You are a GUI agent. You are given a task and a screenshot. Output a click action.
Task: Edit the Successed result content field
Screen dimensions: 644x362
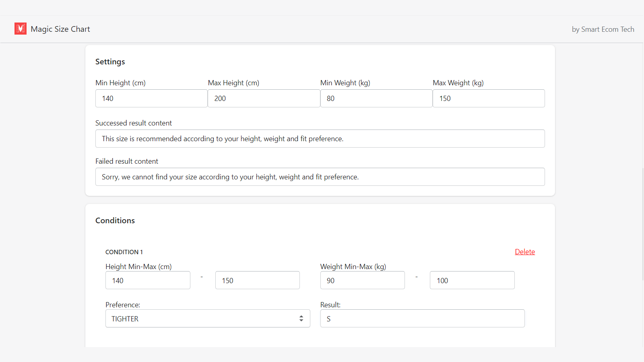click(320, 139)
